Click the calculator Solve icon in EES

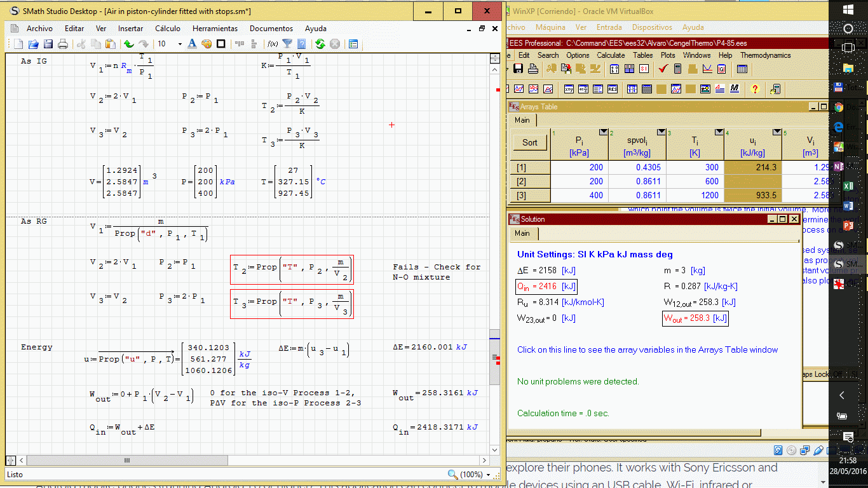[678, 69]
